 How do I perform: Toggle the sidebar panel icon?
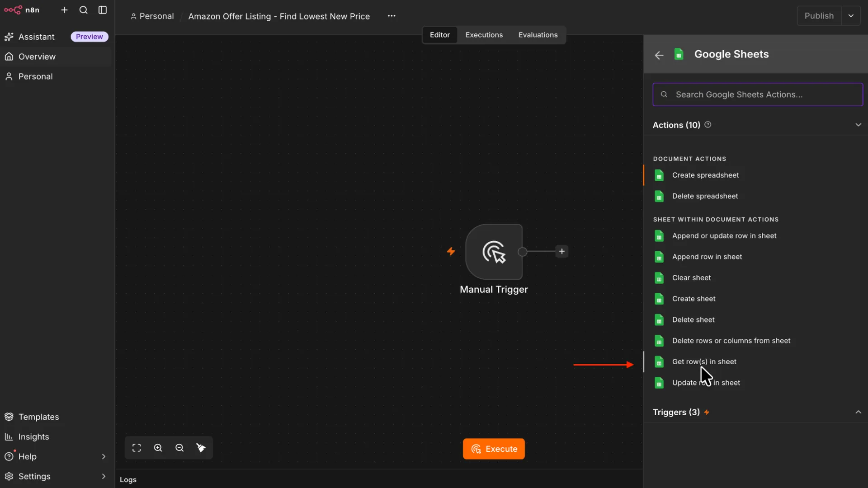(103, 10)
